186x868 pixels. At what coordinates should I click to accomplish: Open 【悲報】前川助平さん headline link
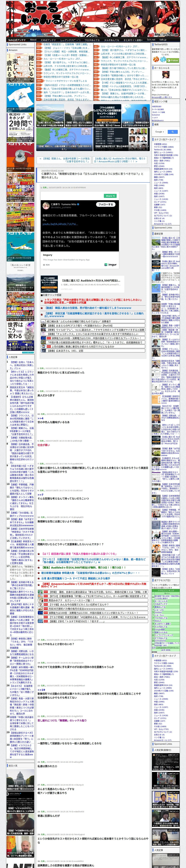(66, 62)
